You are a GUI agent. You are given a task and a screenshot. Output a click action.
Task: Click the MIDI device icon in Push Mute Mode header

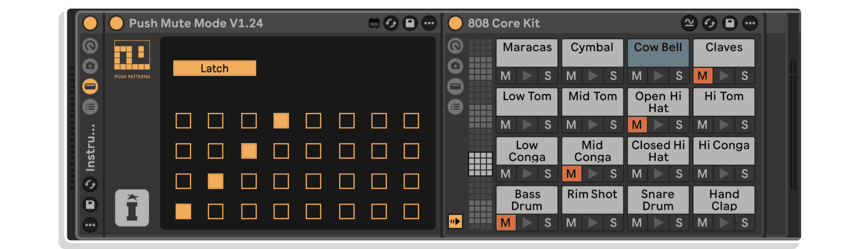(374, 23)
